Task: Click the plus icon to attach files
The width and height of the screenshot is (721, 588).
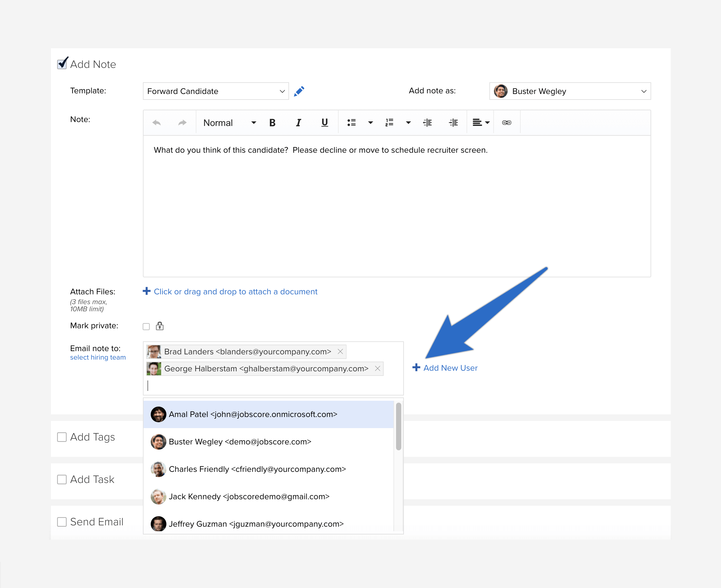Action: pyautogui.click(x=146, y=291)
